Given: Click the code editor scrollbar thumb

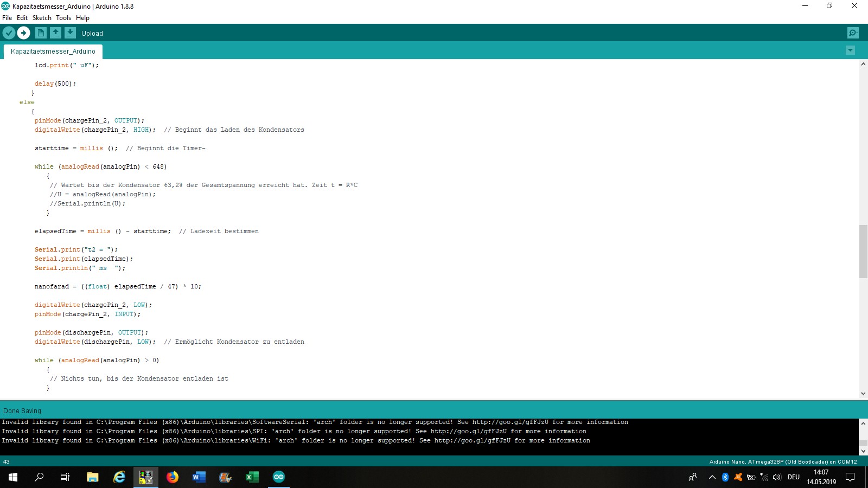Looking at the screenshot, I should 863,252.
